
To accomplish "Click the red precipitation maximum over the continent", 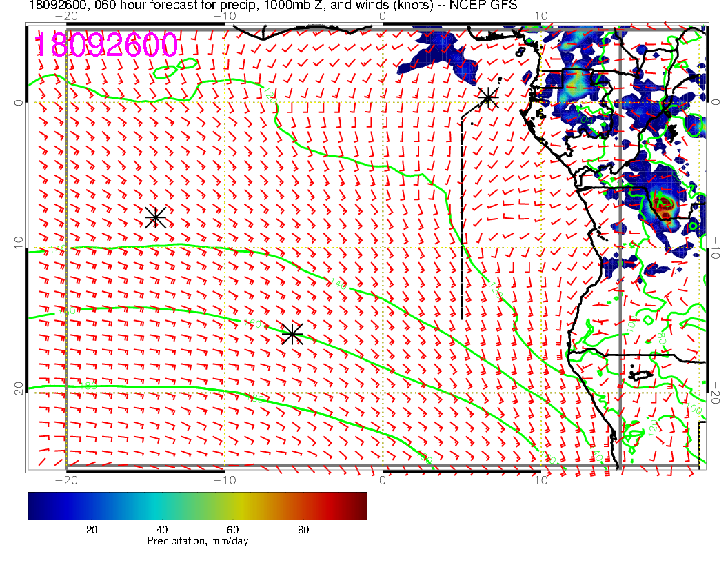I will point(663,204).
